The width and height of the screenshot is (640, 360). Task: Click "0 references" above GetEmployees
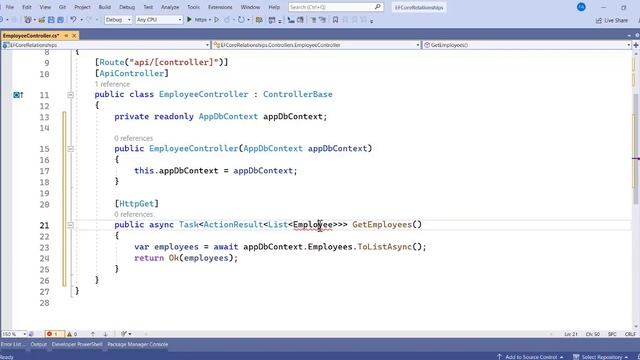click(133, 214)
